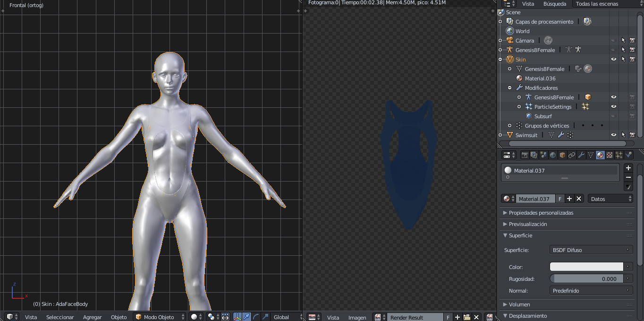Viewport: 644px width, 321px height.
Task: Unlink Material.037 with X button
Action: (579, 199)
